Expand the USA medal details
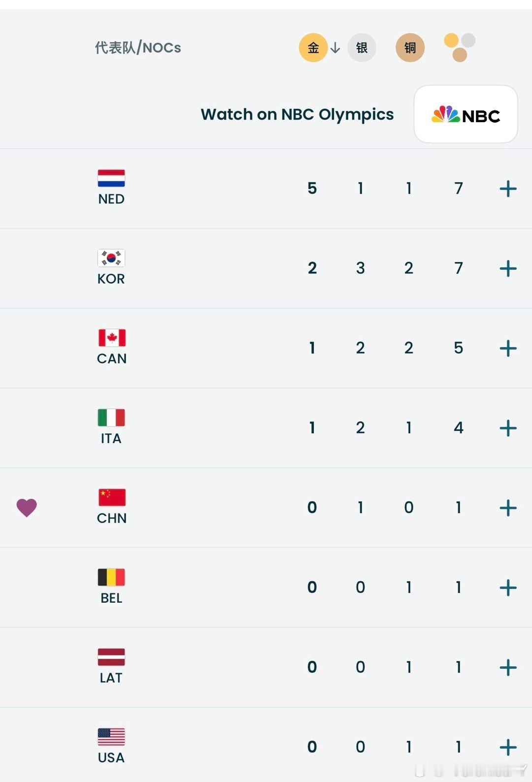The height and width of the screenshot is (782, 532). click(508, 747)
